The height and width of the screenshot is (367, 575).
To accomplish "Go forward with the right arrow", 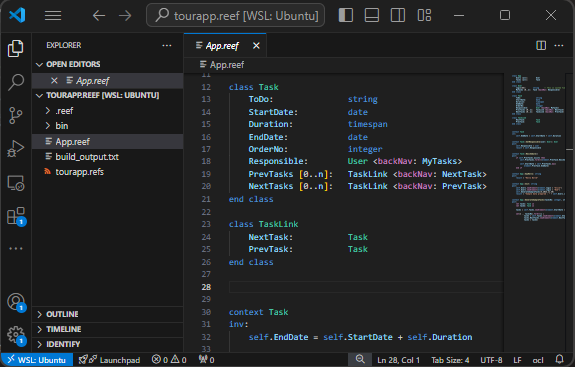I will click(x=125, y=15).
